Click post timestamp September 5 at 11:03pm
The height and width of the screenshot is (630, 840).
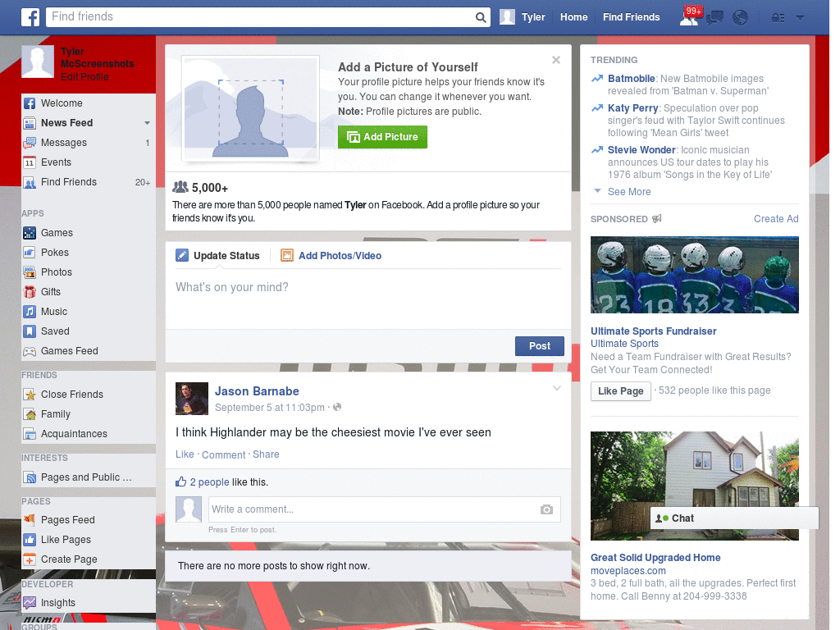269,408
